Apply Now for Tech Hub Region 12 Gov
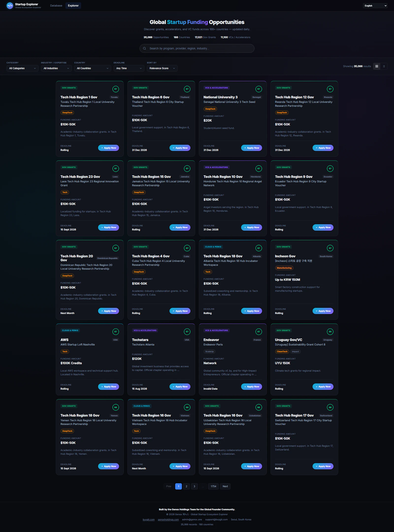Screen dimensions: 394x532 (323, 148)
